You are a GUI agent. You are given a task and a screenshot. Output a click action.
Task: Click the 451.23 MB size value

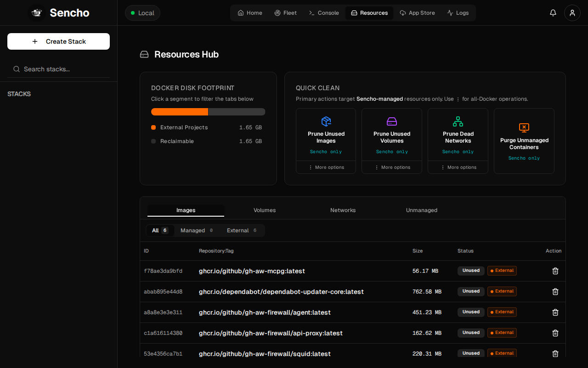[x=427, y=312]
